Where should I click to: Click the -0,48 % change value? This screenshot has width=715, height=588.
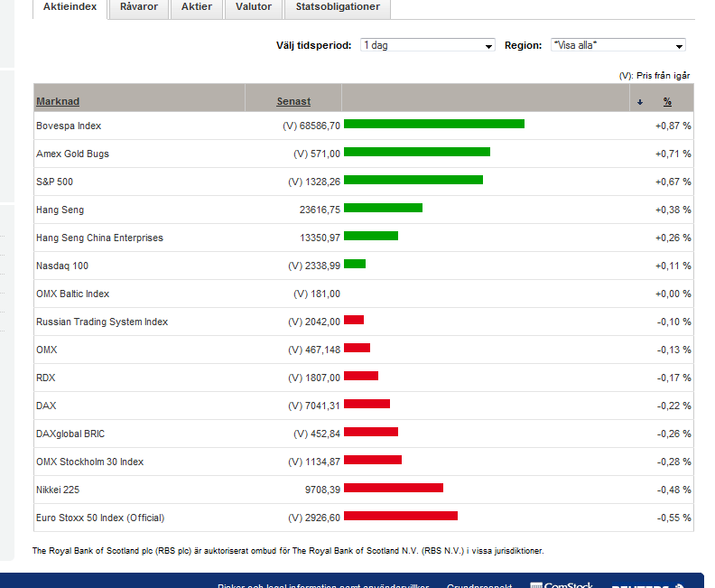point(674,490)
